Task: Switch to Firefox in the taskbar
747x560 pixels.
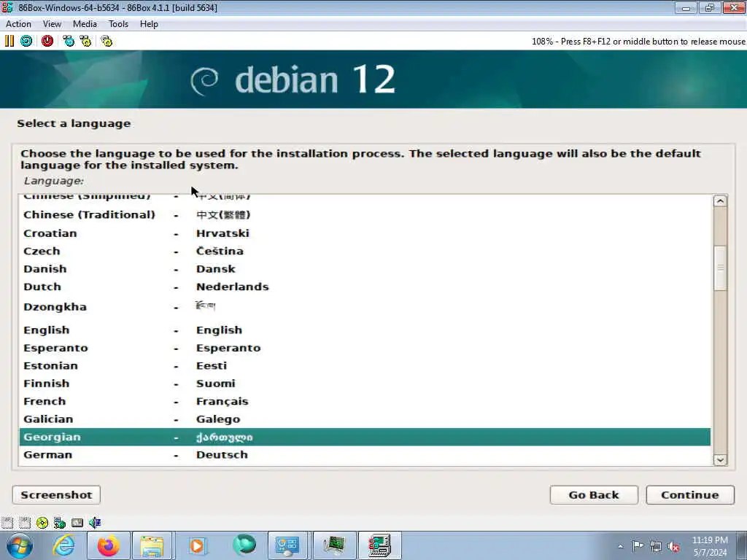Action: pyautogui.click(x=109, y=545)
